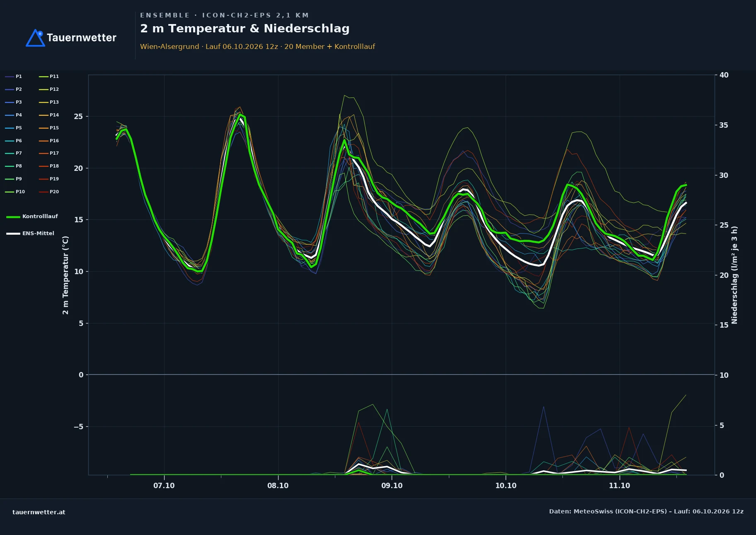Click the P19 legend entry
The height and width of the screenshot is (535, 756).
coord(49,179)
